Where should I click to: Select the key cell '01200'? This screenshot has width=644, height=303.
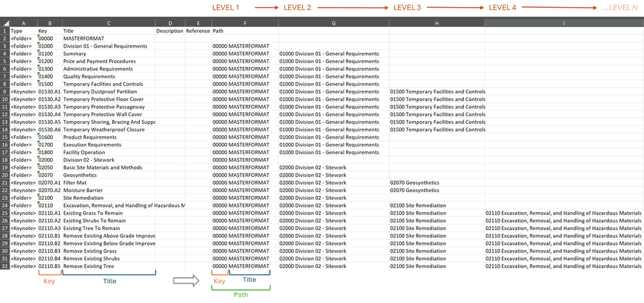50,61
